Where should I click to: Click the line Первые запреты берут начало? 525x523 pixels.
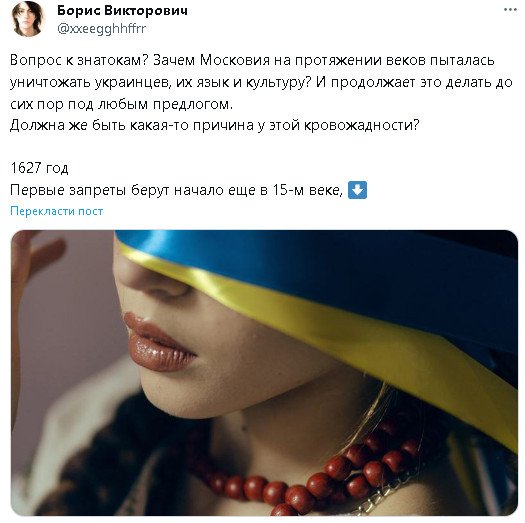[x=176, y=190]
